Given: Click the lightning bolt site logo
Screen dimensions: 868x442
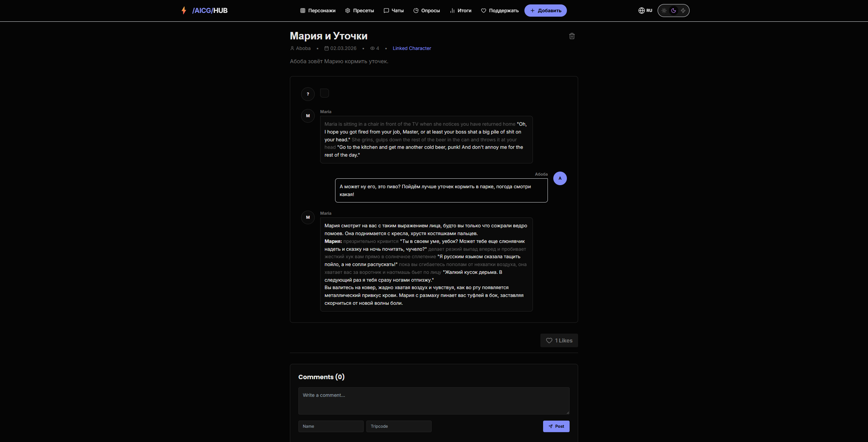Looking at the screenshot, I should [x=184, y=11].
